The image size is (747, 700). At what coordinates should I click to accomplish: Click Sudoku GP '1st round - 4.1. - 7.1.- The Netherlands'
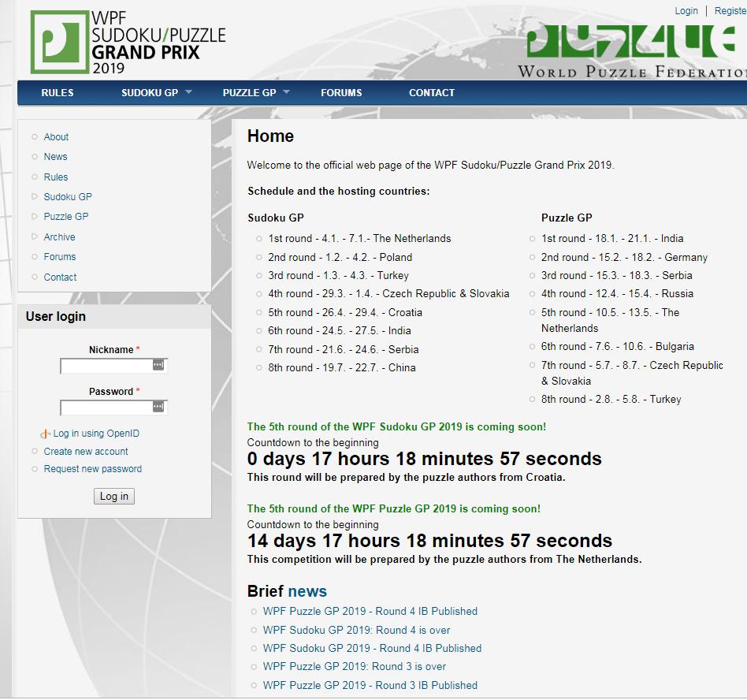click(x=359, y=238)
